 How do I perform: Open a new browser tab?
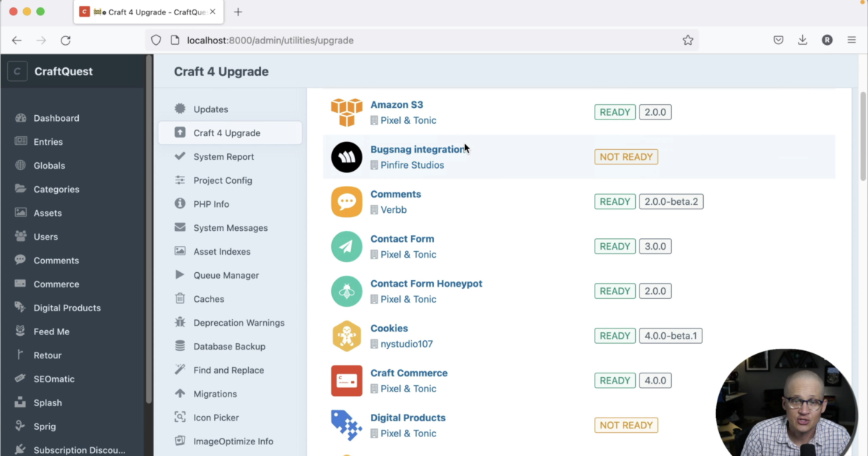(238, 12)
